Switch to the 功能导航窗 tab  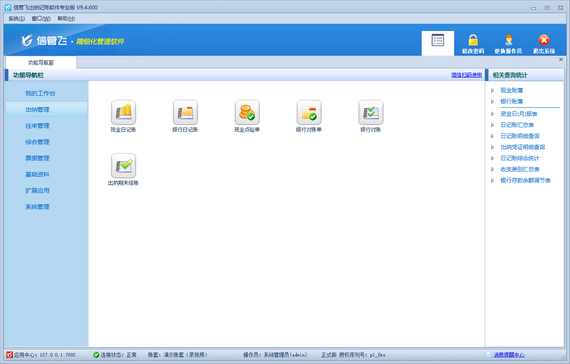[41, 63]
